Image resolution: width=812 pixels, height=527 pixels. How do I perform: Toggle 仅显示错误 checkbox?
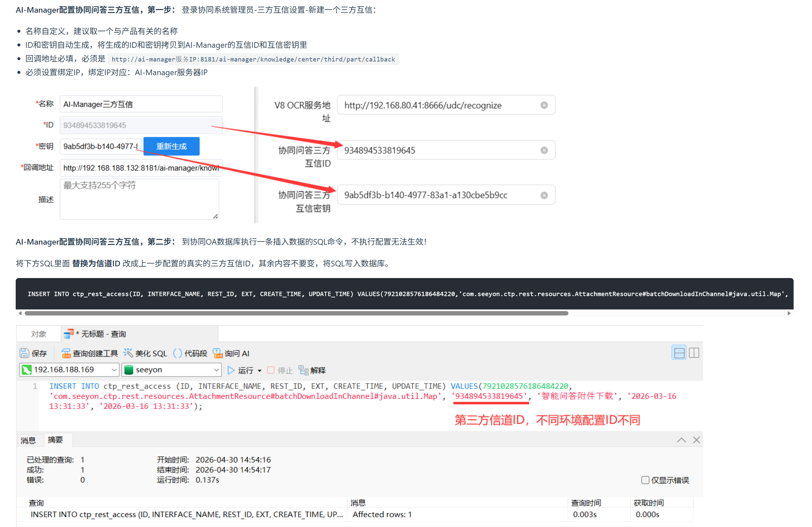645,480
